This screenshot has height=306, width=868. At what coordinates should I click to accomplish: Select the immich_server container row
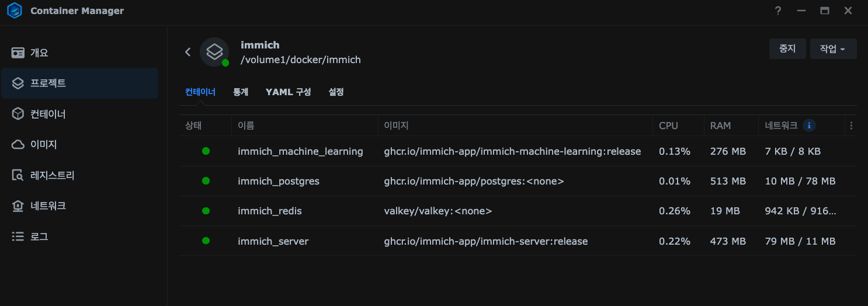click(273, 241)
